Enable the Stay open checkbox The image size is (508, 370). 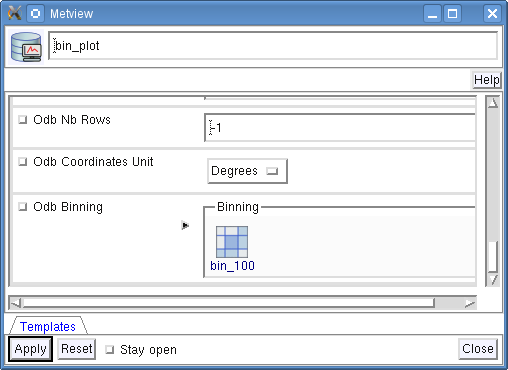109,350
